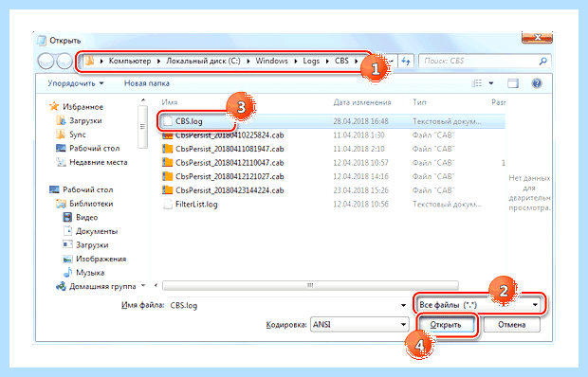Close the Открыть dialog window
Screen dimensions: 588x377
click(x=537, y=37)
